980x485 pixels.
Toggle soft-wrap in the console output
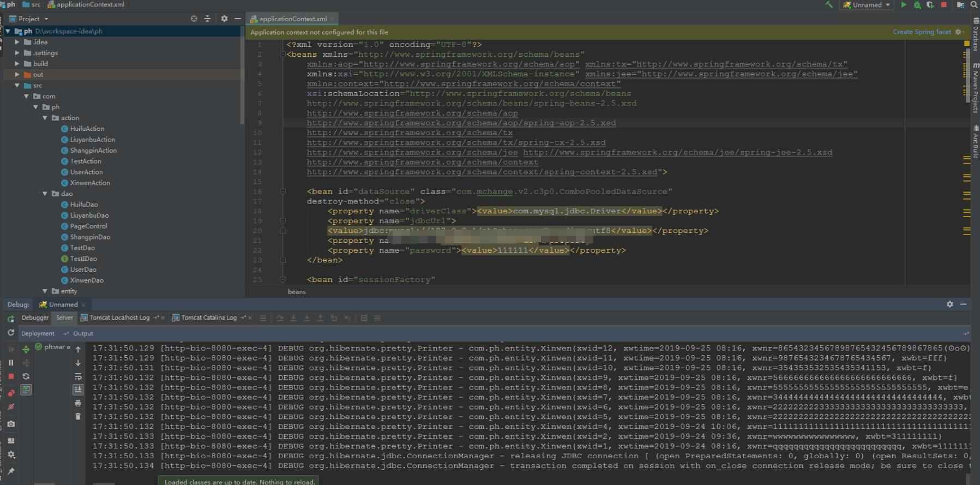click(78, 376)
